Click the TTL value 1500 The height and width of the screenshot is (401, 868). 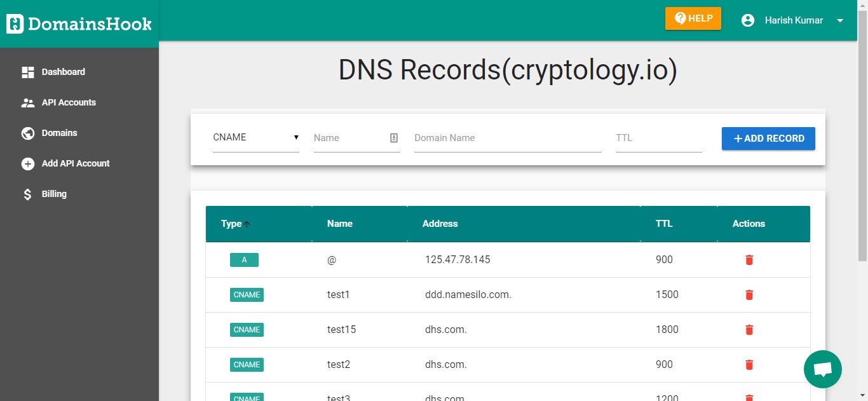pyautogui.click(x=667, y=295)
